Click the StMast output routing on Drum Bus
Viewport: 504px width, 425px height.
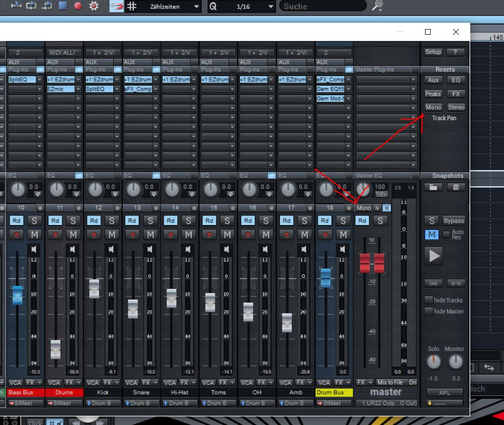click(334, 403)
